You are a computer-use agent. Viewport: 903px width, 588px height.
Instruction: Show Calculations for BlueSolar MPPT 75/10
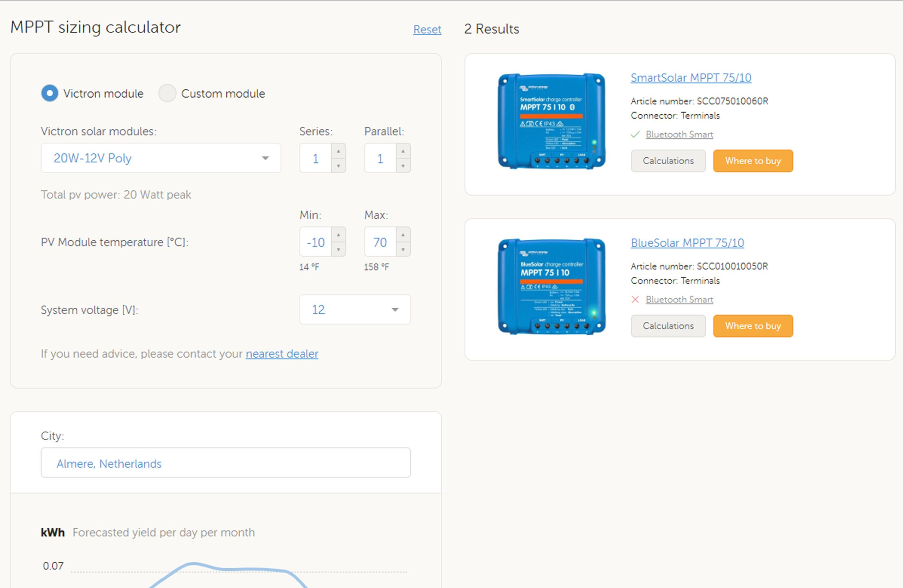pos(668,326)
